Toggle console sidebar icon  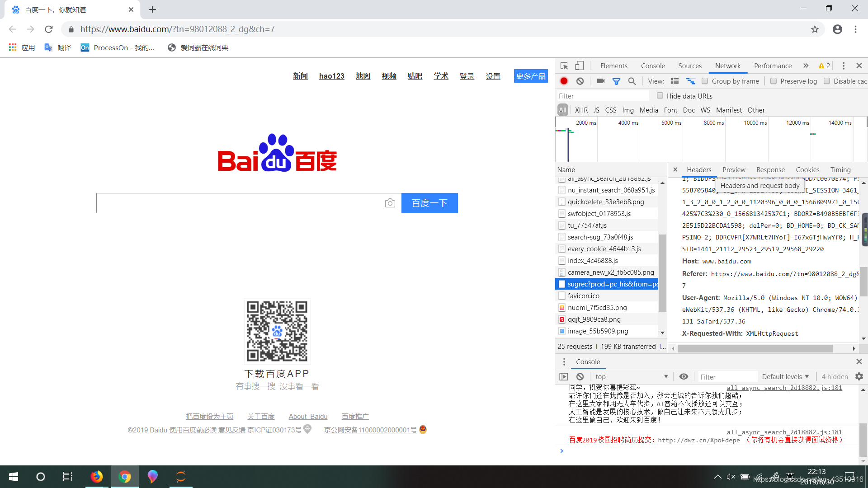point(563,376)
